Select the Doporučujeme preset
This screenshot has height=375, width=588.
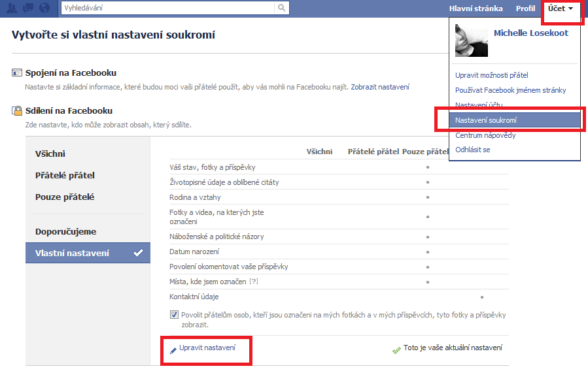(x=65, y=231)
